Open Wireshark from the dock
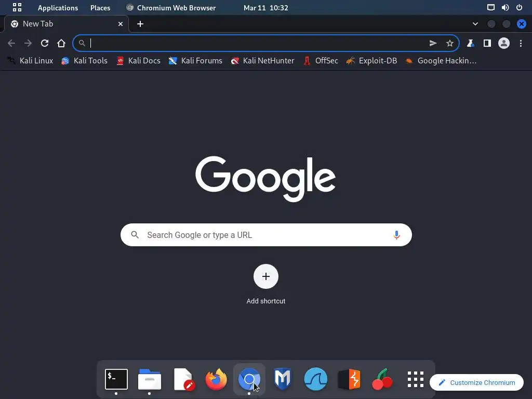The height and width of the screenshot is (399, 532). coord(316,379)
